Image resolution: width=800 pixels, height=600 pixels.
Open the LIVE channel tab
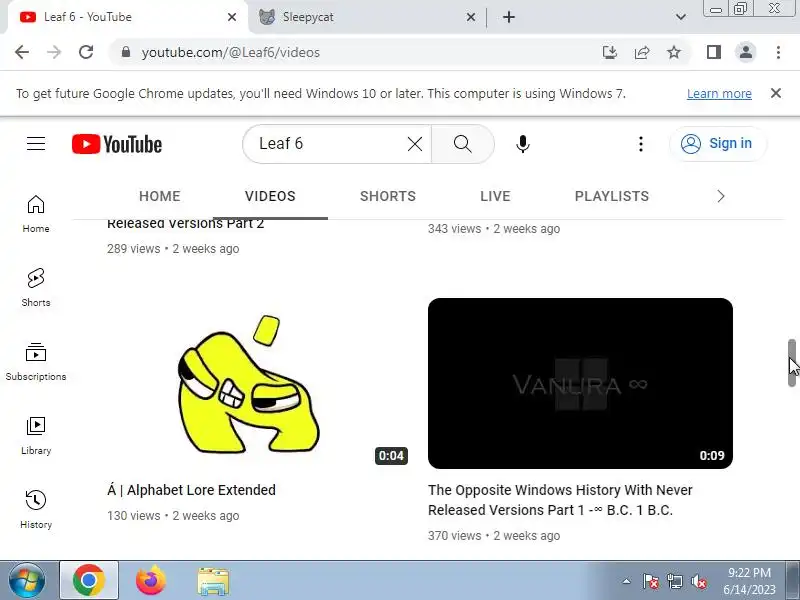click(495, 196)
